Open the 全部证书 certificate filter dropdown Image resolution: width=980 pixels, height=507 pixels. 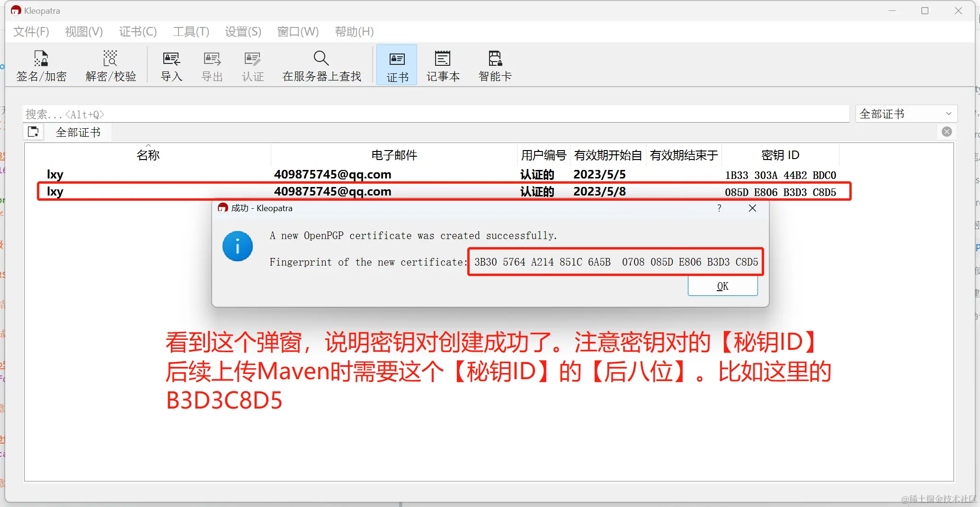[900, 114]
